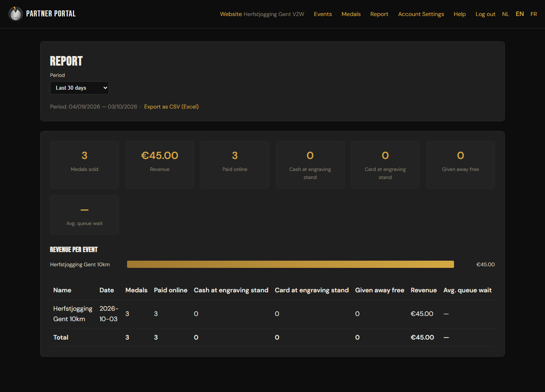Export the report as CSV (Excel)

click(x=172, y=107)
